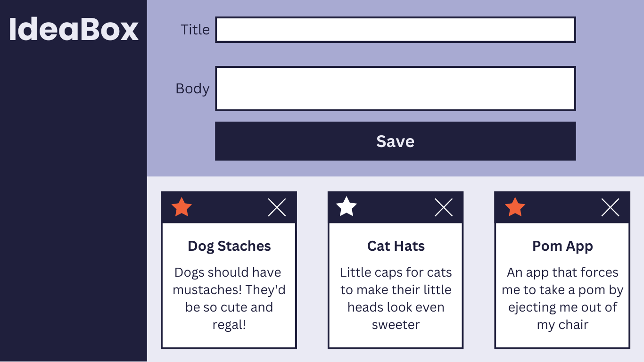Unstar the Dog Staches idea card
This screenshot has width=644, height=362.
(x=182, y=207)
